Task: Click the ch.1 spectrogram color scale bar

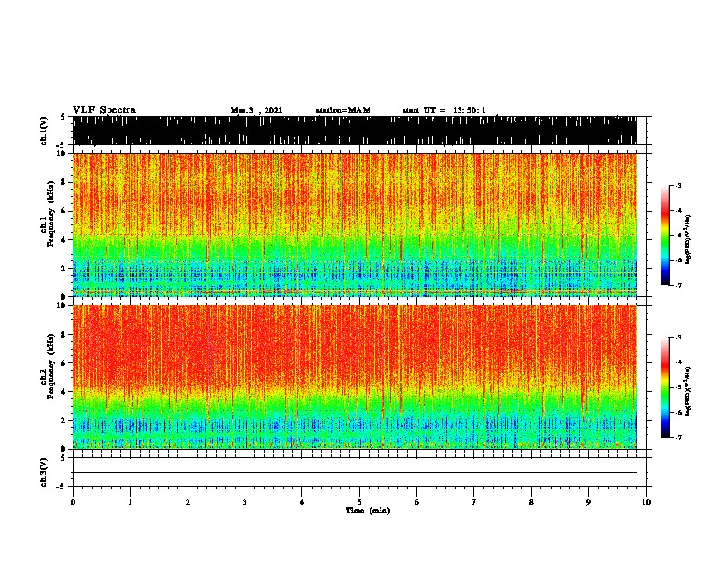Action: click(x=665, y=236)
